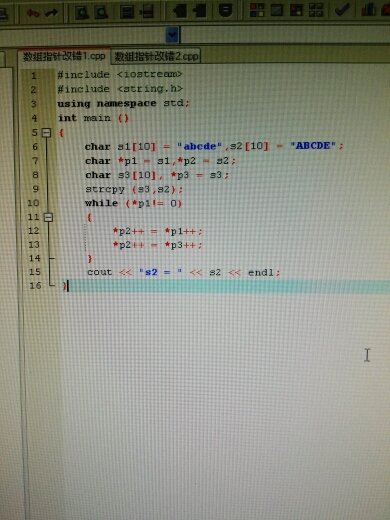Click line number 9 in the gutter
Image resolution: width=390 pixels, height=520 pixels.
35,189
